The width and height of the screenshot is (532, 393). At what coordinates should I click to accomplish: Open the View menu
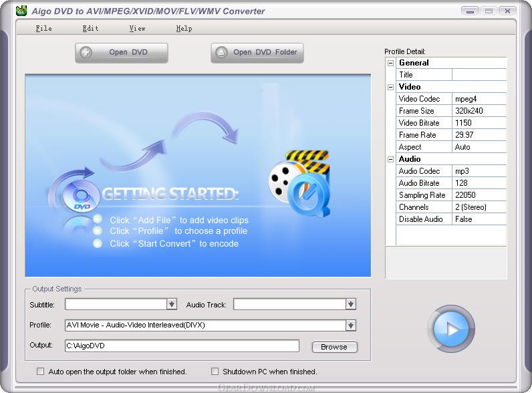coord(137,29)
